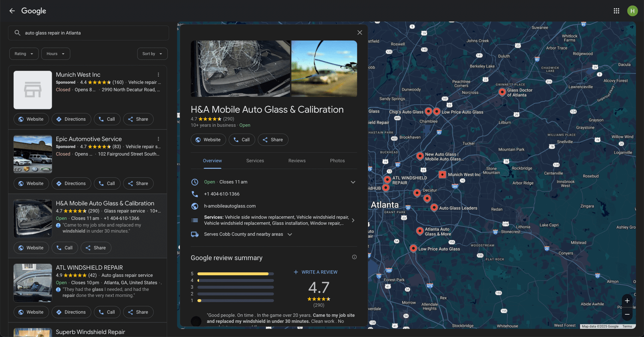Click the search magnifier icon in search box

(17, 33)
